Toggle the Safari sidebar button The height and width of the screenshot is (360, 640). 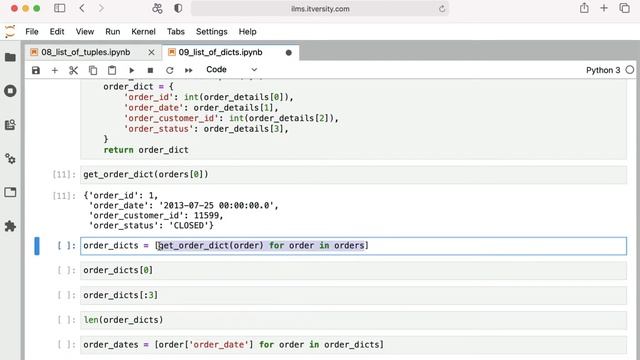click(x=60, y=8)
